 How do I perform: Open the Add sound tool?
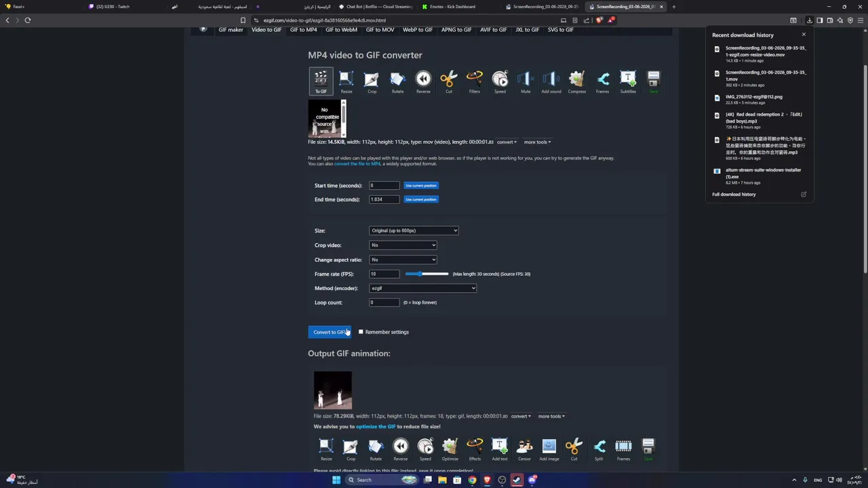(x=551, y=81)
